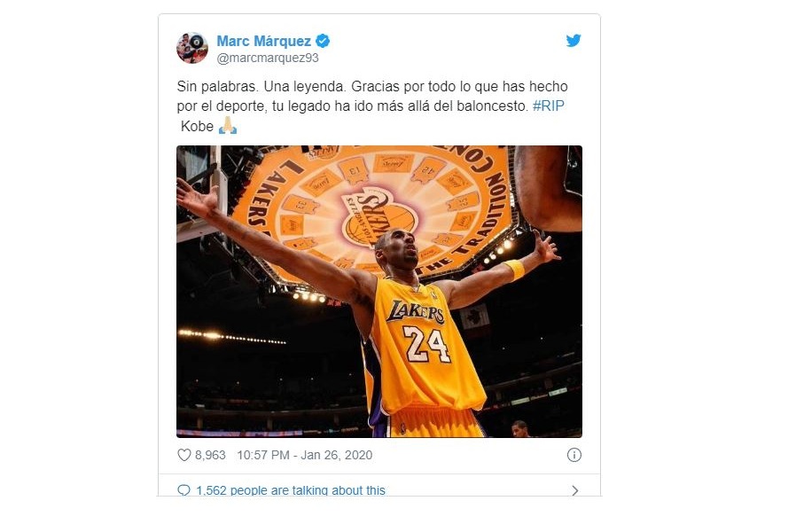Click the Twitter bird logo icon
Image resolution: width=796 pixels, height=532 pixels.
(574, 40)
